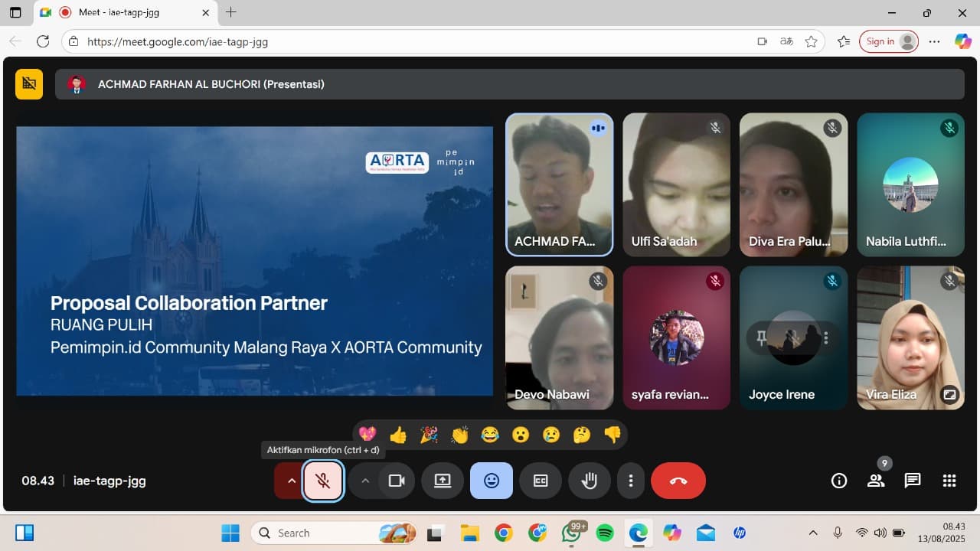Click the present screen share button
Viewport: 980px width, 551px height.
pyautogui.click(x=443, y=481)
